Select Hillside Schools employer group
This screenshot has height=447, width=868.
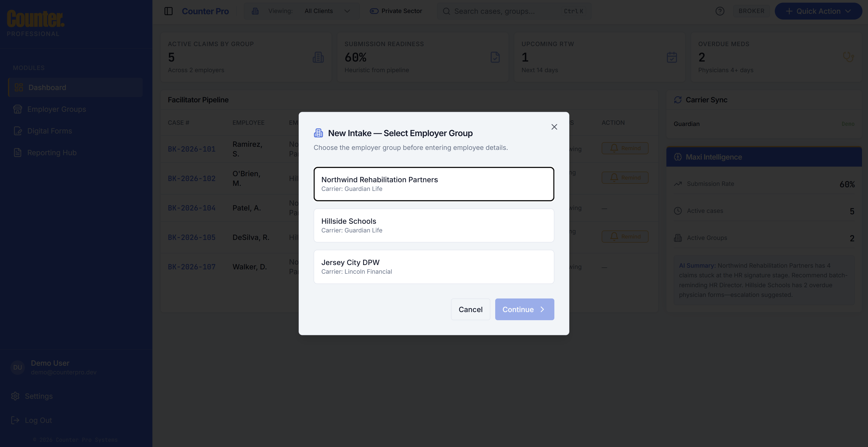click(x=434, y=225)
